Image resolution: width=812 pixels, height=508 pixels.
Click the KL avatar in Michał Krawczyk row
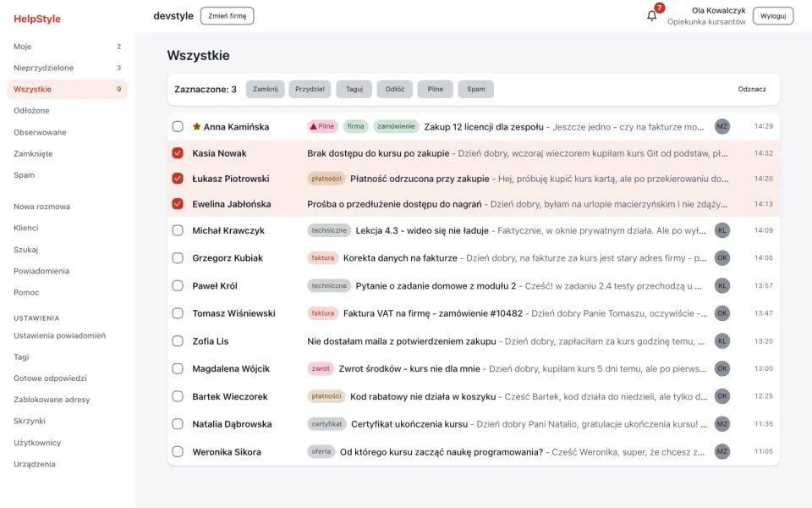pyautogui.click(x=721, y=230)
